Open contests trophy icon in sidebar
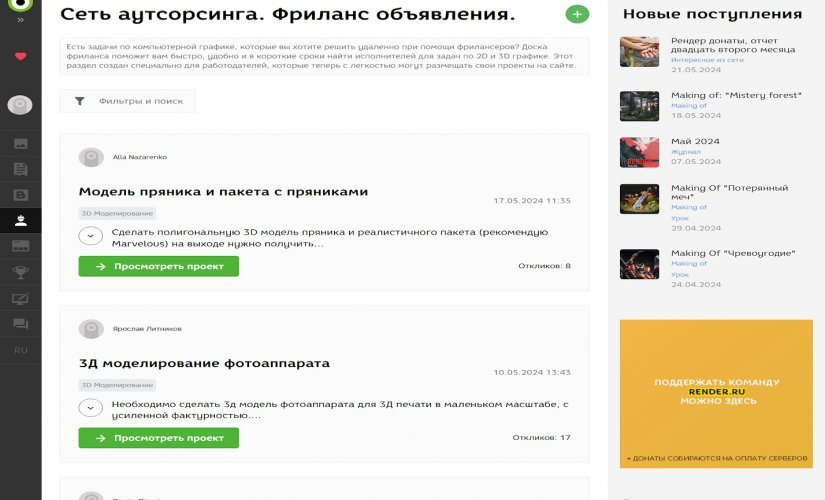The image size is (825, 500). tap(21, 272)
